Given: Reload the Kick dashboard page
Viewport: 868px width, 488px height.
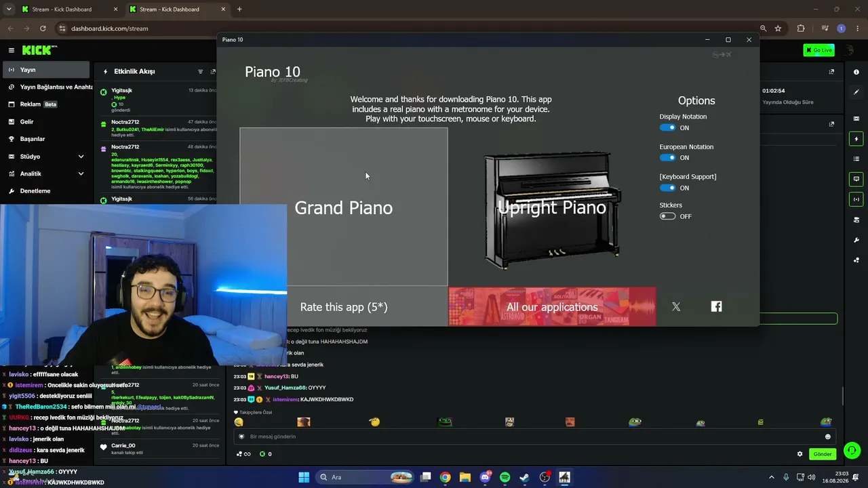Looking at the screenshot, I should tap(43, 28).
